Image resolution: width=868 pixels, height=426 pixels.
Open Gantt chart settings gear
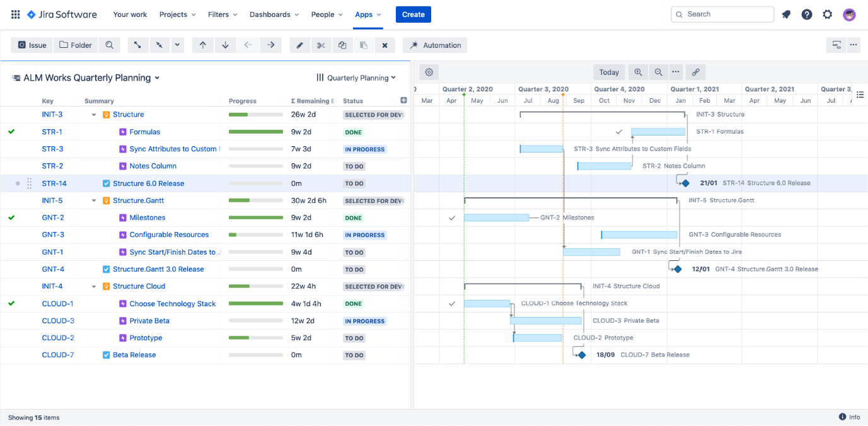coord(429,72)
